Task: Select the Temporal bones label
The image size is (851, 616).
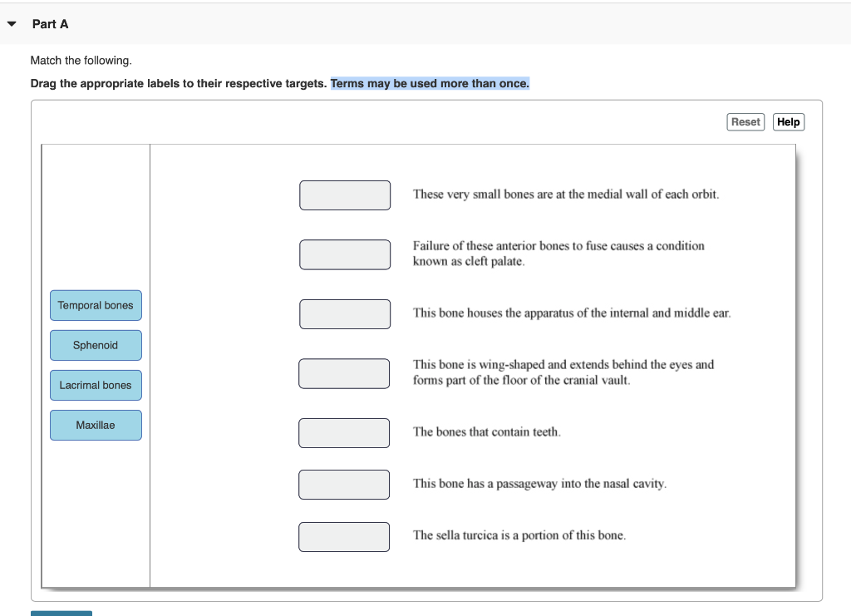Action: [96, 305]
